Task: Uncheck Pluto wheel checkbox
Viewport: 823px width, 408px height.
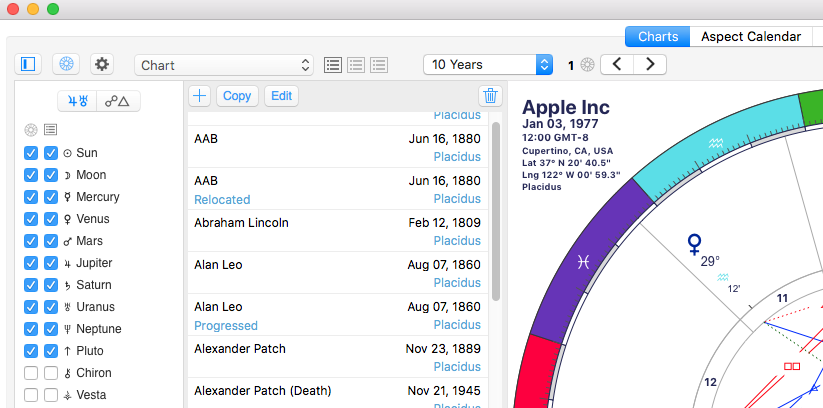Action: (x=31, y=351)
